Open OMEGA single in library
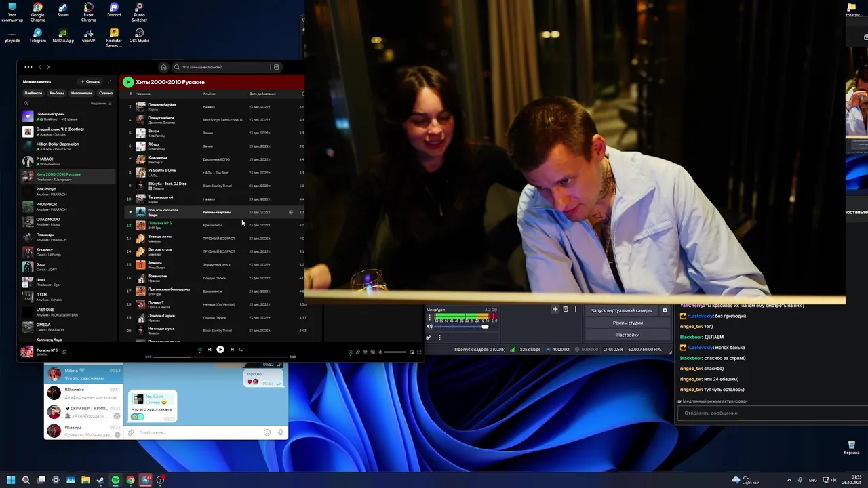This screenshot has width=868, height=488. click(66, 327)
